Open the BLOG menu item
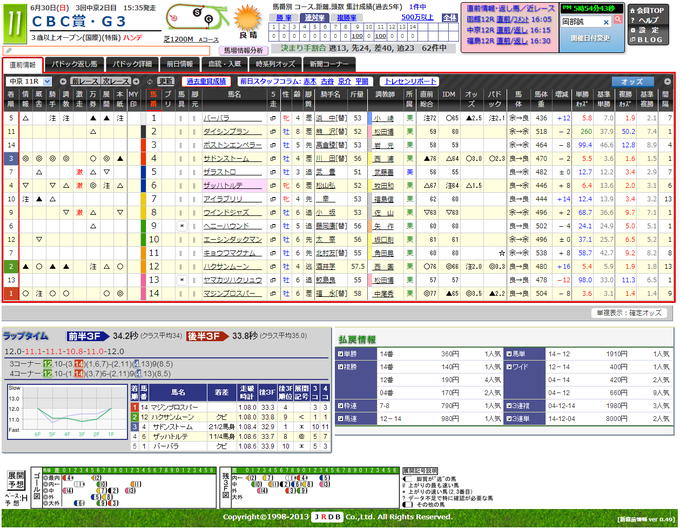The image size is (680, 529). (646, 39)
